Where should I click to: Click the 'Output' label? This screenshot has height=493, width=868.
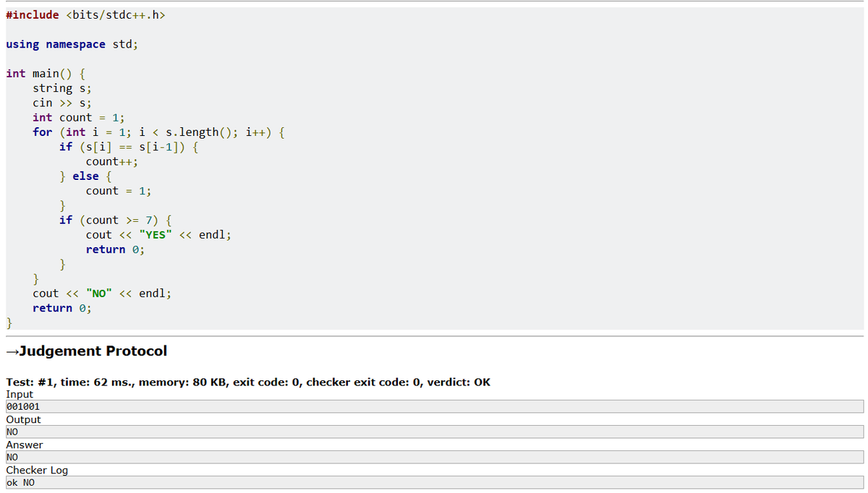tap(23, 419)
